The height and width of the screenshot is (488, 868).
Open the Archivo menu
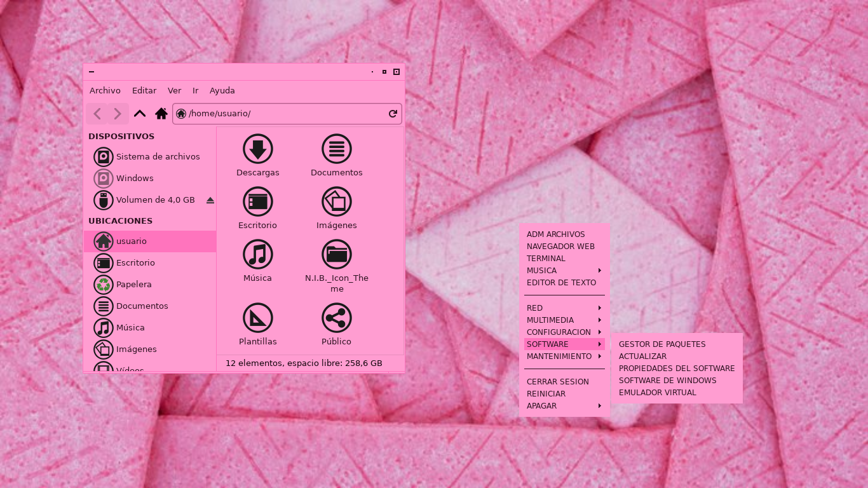pos(105,91)
